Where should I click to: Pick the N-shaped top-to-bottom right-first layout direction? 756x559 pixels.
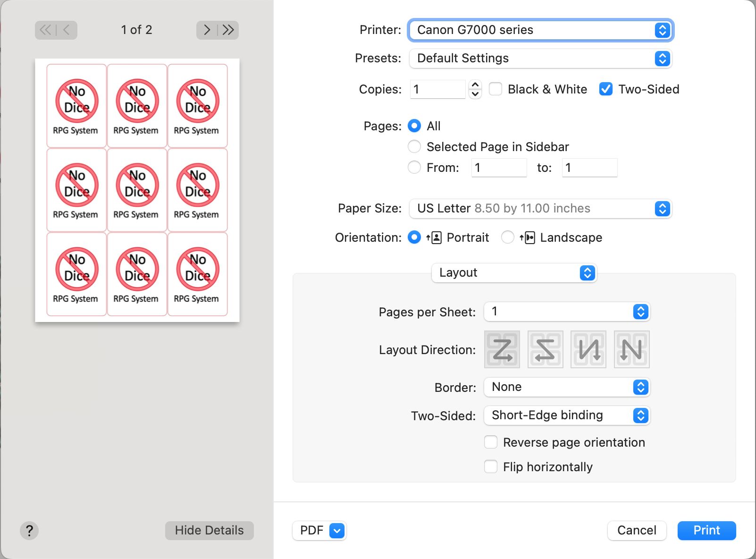631,349
